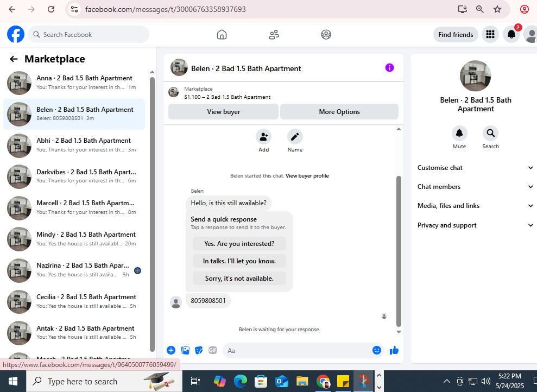This screenshot has width=537, height=392.
Task: Click the More Options button
Action: [x=339, y=112]
